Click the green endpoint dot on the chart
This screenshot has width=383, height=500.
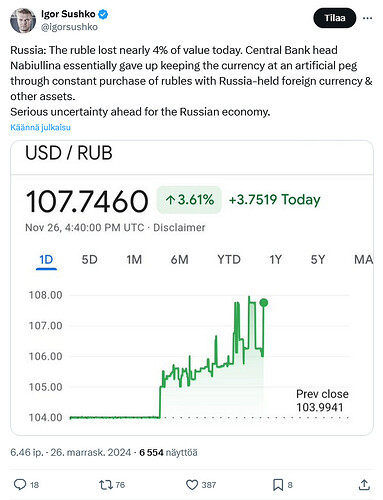pos(264,303)
